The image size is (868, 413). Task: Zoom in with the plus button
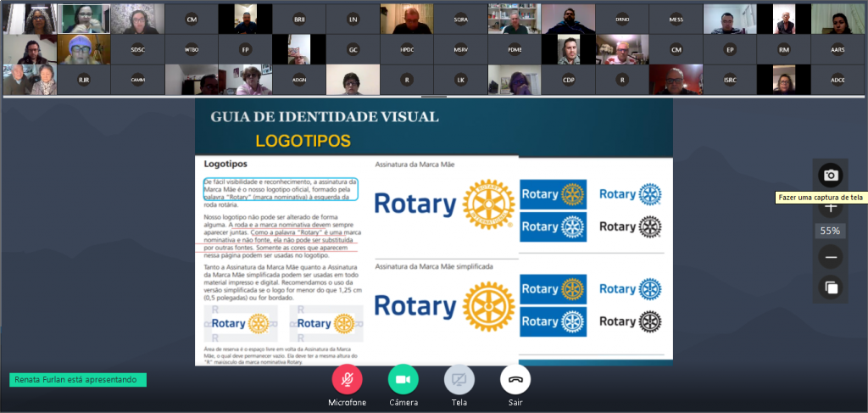(x=831, y=207)
